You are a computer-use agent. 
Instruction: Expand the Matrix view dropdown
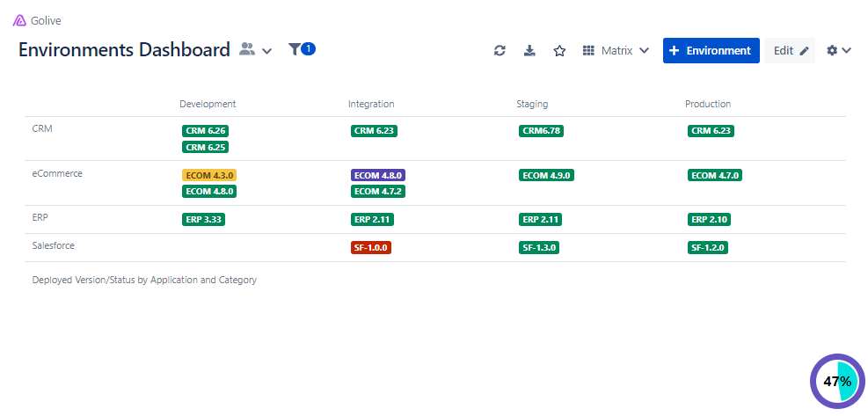pos(645,51)
